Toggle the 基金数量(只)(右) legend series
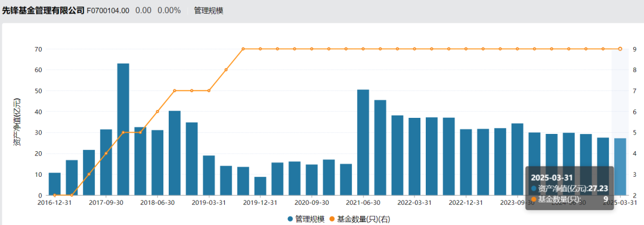The width and height of the screenshot is (644, 225). coord(360,220)
